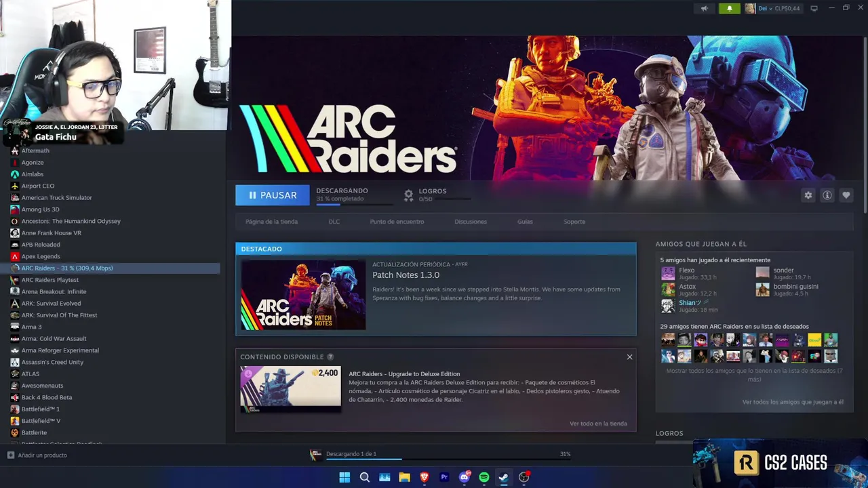Select ARC Raiders Playtest in library
Screen dimensions: 868x488
[x=50, y=280]
